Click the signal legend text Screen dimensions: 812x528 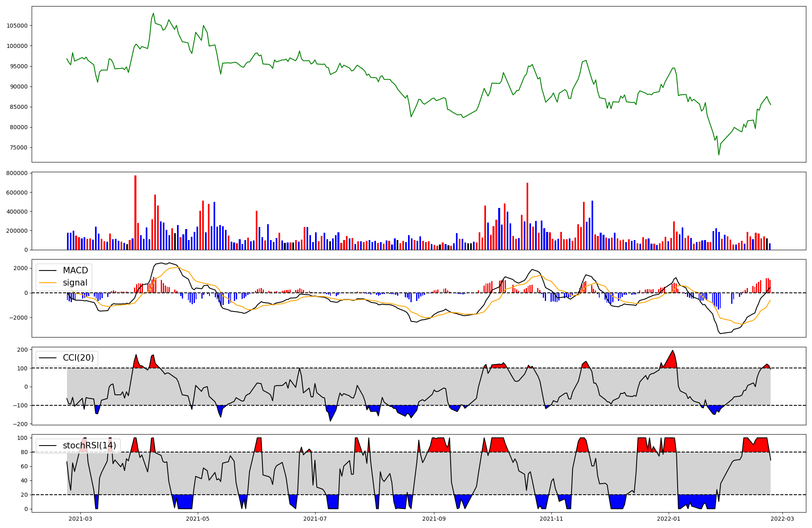75,283
